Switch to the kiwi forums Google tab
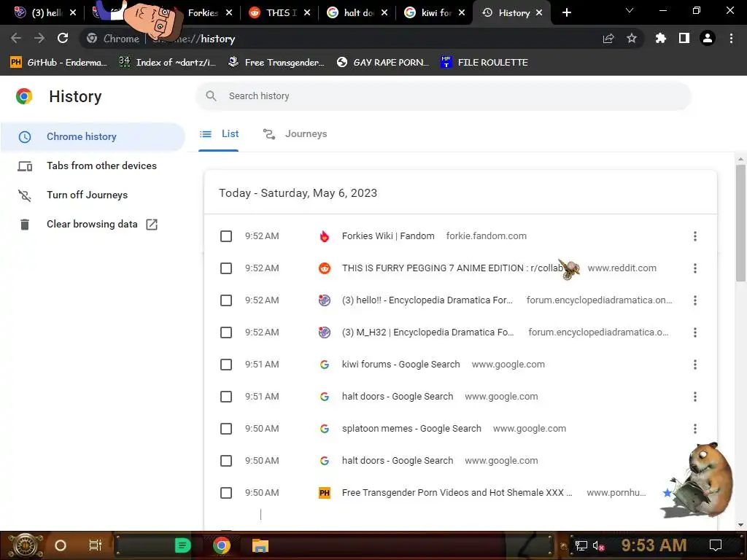Image resolution: width=747 pixels, height=560 pixels. pos(435,13)
